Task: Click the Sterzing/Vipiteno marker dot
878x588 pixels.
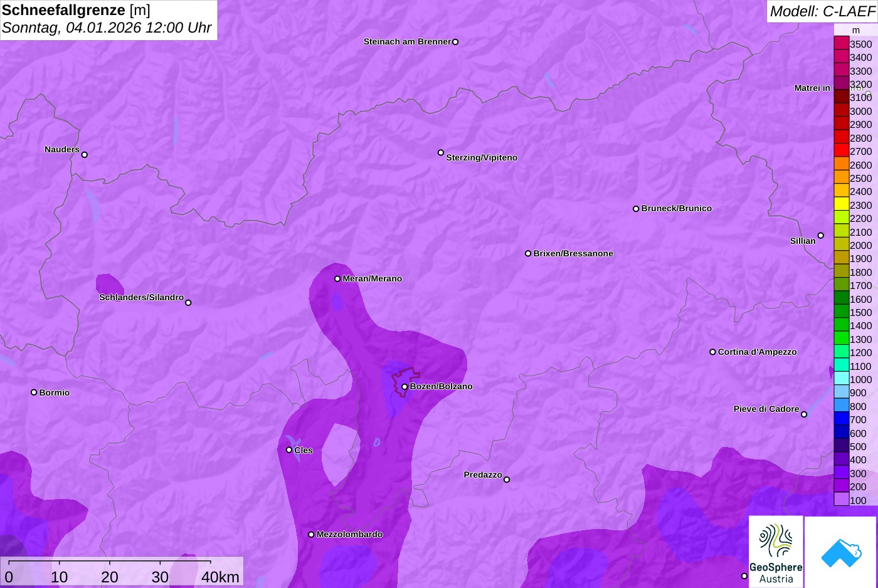Action: [x=441, y=152]
